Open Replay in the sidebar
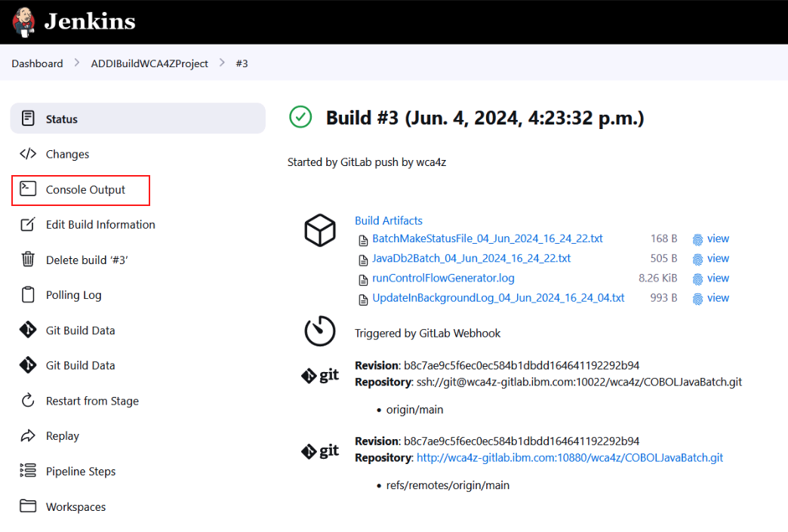Viewport: 788px width, 532px height. [x=63, y=436]
